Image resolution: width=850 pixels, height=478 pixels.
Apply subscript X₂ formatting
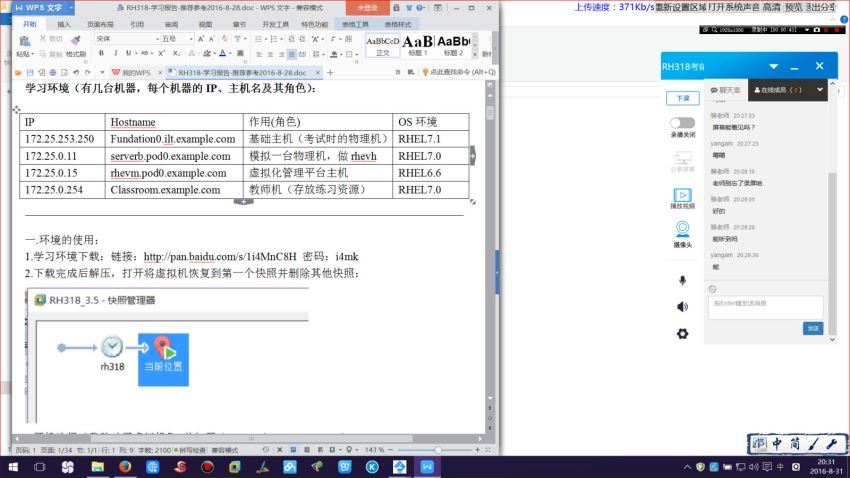pyautogui.click(x=176, y=53)
